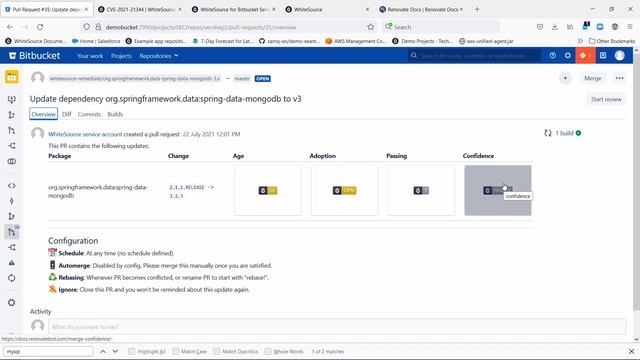Select the Diff tab
This screenshot has width=640, height=360.
click(67, 114)
